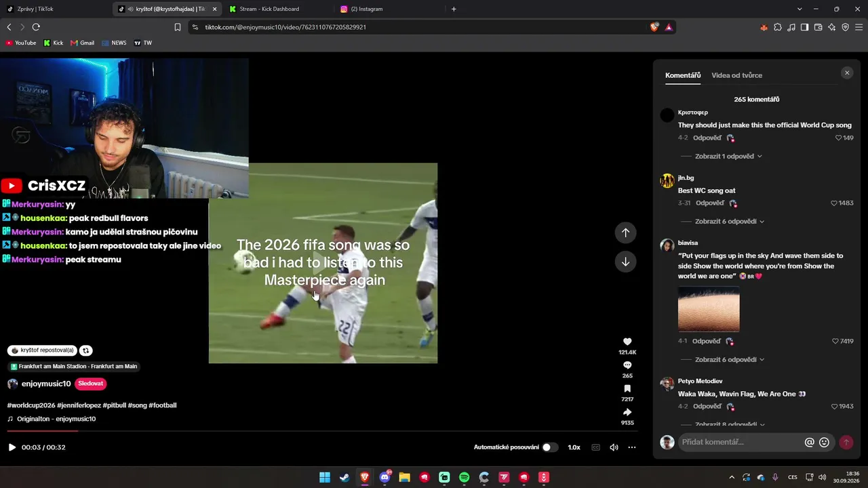Seek on the video progress bar
The width and height of the screenshot is (868, 488).
click(x=319, y=431)
